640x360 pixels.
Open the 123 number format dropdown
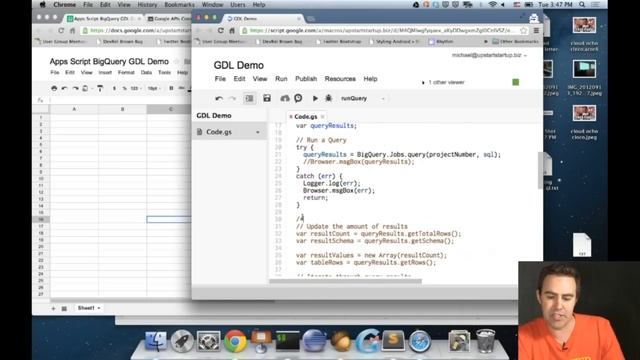pos(136,88)
